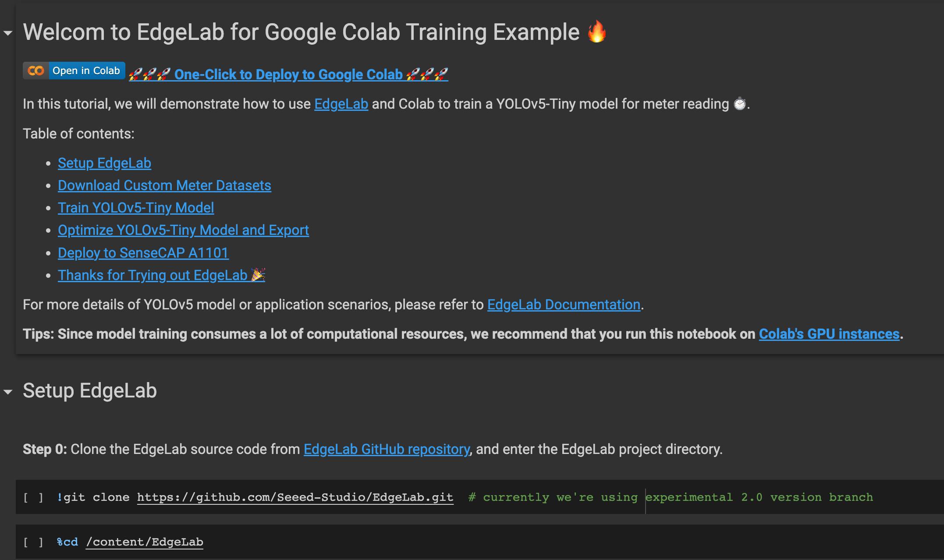This screenshot has height=560, width=944.
Task: Open Train YOLOv5-Tiny Model section link
Action: click(x=136, y=208)
